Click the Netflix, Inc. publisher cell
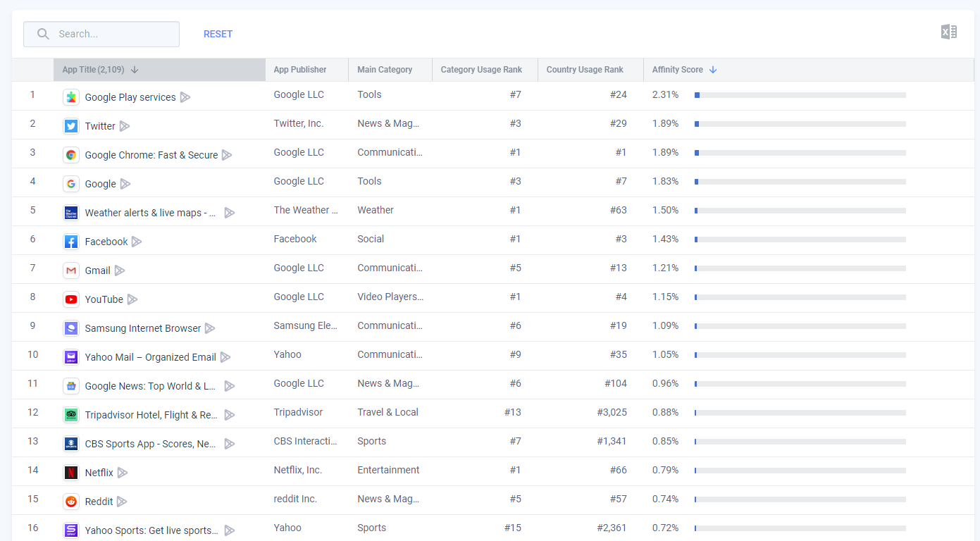The height and width of the screenshot is (541, 980). click(x=298, y=470)
